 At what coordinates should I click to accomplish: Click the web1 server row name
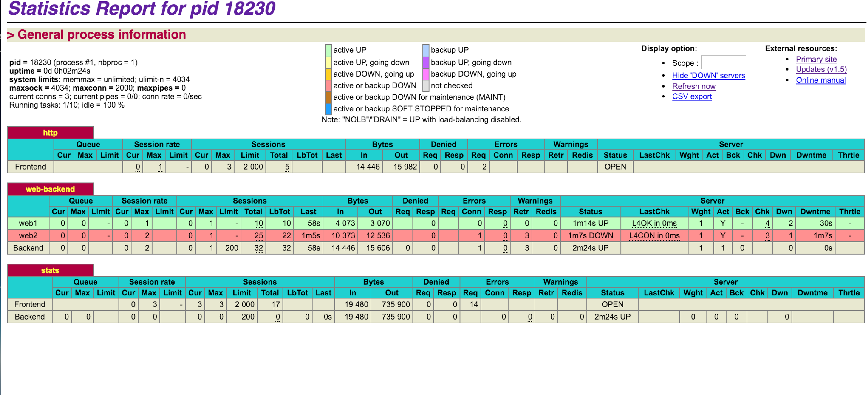point(28,223)
